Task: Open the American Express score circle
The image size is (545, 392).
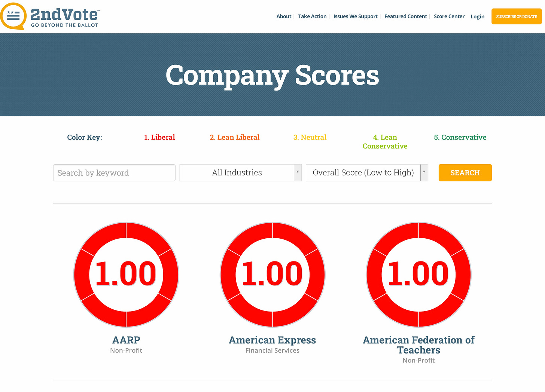Action: point(272,275)
